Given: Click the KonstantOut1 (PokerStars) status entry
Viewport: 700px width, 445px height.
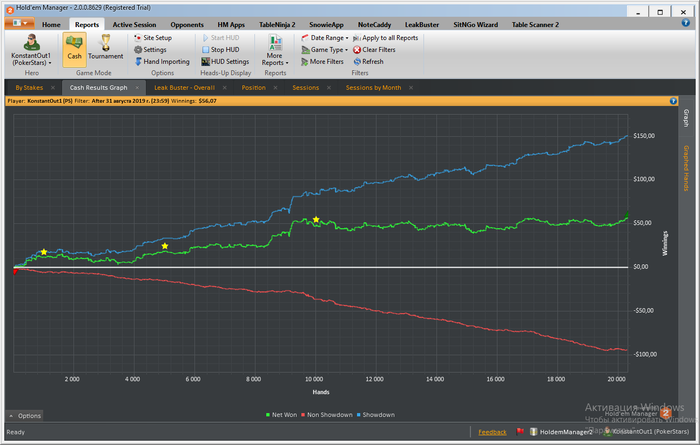Looking at the screenshot, I should click(646, 432).
